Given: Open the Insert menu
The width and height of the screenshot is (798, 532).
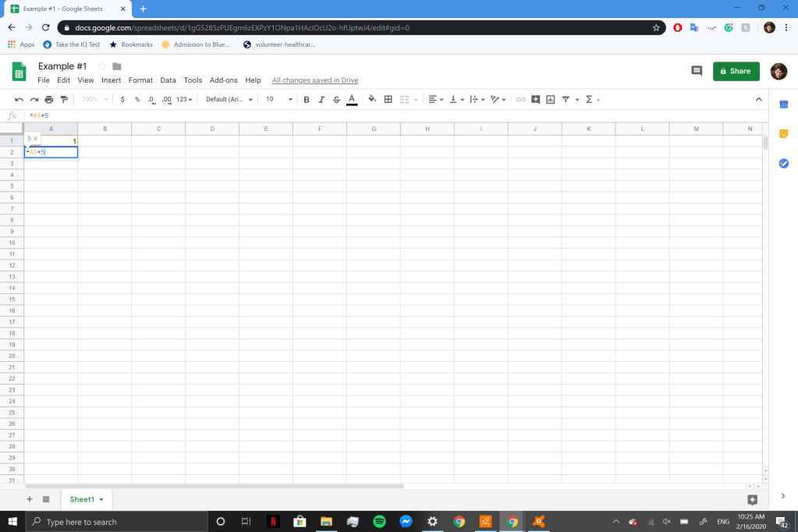Looking at the screenshot, I should [x=111, y=80].
